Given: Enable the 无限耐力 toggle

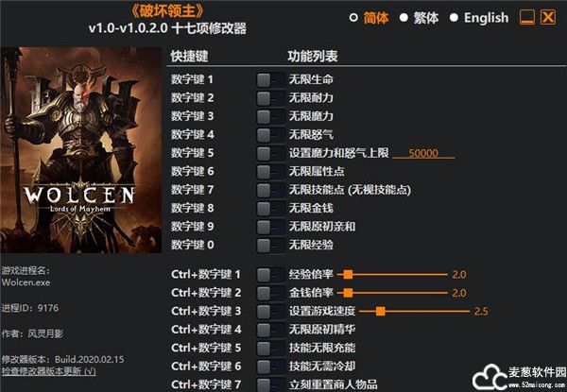Looking at the screenshot, I should [x=270, y=98].
